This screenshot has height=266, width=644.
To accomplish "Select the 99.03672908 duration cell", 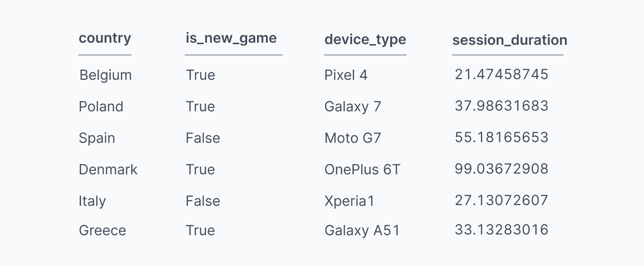I will coord(501,169).
